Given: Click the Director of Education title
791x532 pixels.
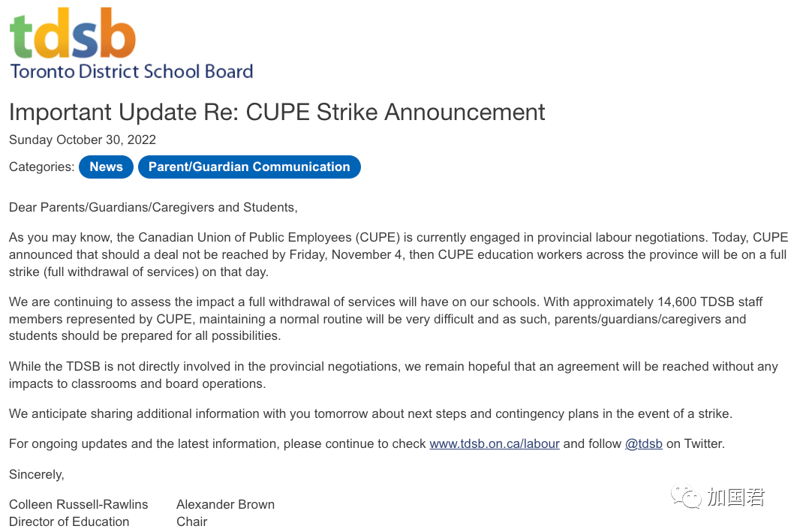Looking at the screenshot, I should coord(69,521).
